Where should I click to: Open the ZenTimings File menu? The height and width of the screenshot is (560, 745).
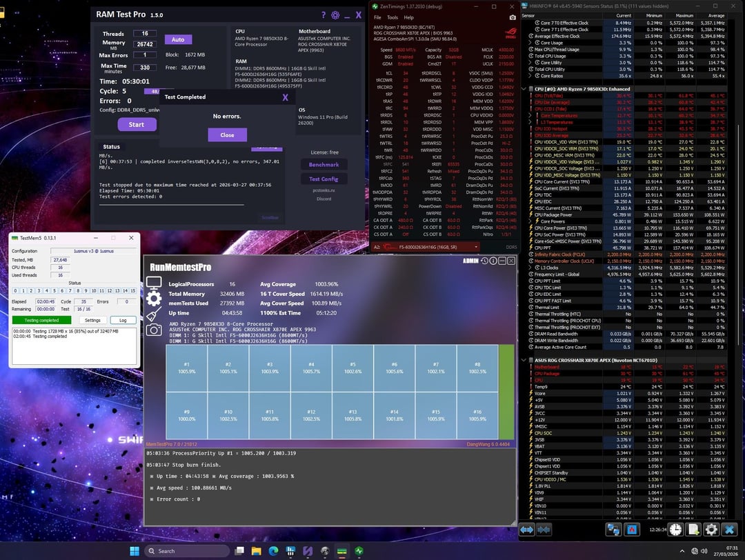[x=377, y=17]
